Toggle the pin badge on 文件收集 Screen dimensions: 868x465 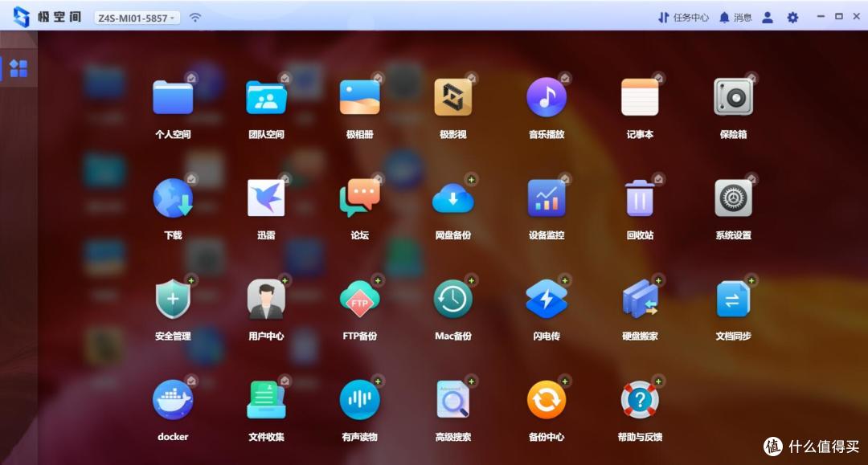point(285,381)
